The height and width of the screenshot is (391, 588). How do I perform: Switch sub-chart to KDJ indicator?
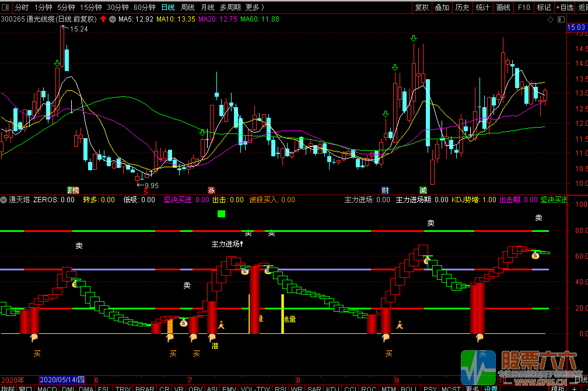tap(333, 388)
